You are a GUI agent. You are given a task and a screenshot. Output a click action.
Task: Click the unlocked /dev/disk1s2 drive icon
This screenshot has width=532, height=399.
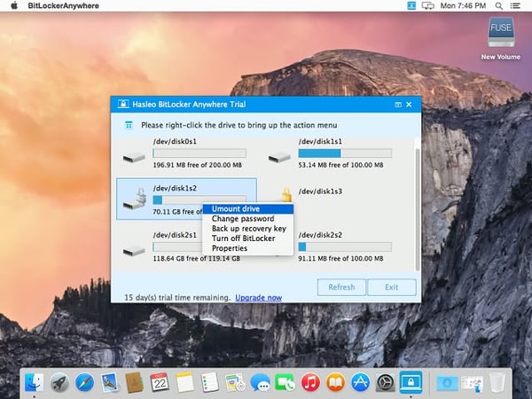pyautogui.click(x=135, y=199)
